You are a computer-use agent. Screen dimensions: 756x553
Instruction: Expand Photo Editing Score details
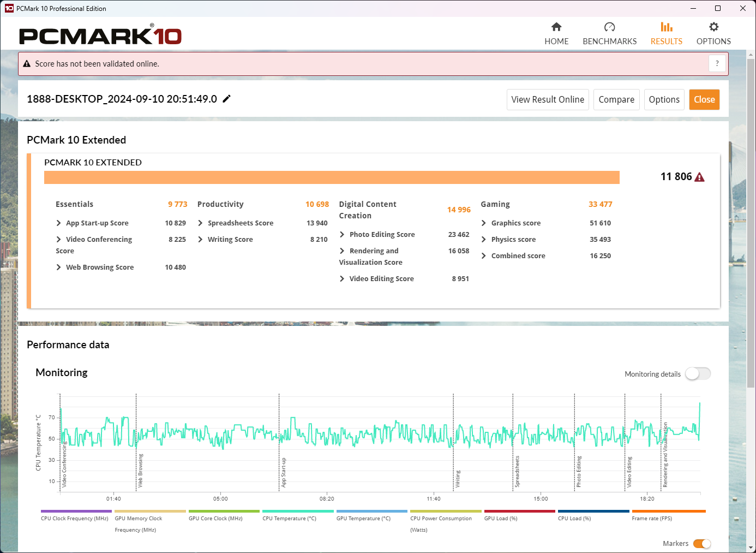point(343,234)
